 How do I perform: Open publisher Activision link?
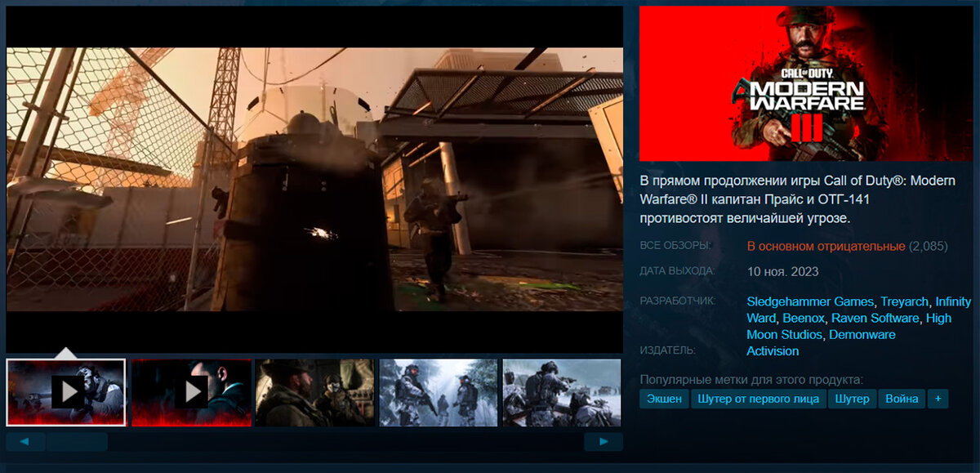(773, 350)
